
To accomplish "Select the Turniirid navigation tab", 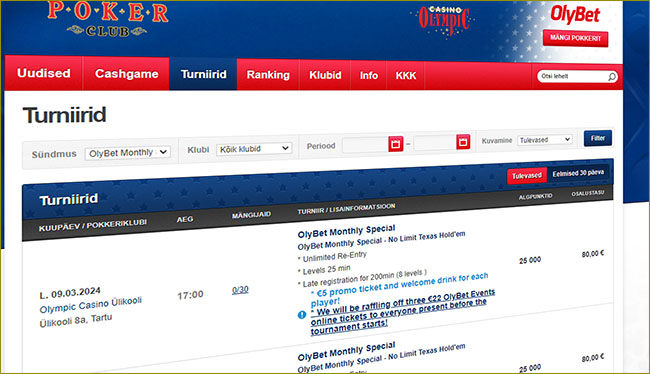I will click(x=204, y=74).
